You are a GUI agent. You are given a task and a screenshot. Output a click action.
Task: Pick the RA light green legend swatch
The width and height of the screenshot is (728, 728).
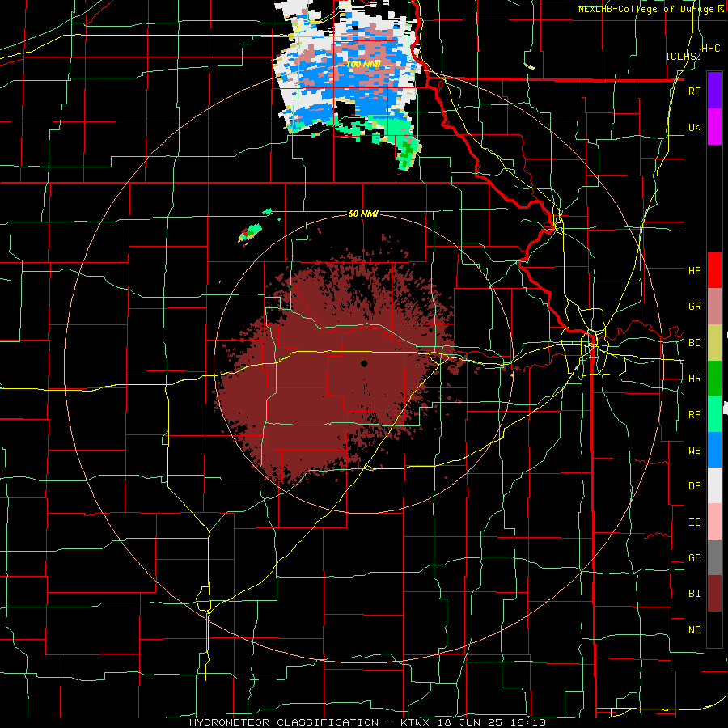point(714,414)
